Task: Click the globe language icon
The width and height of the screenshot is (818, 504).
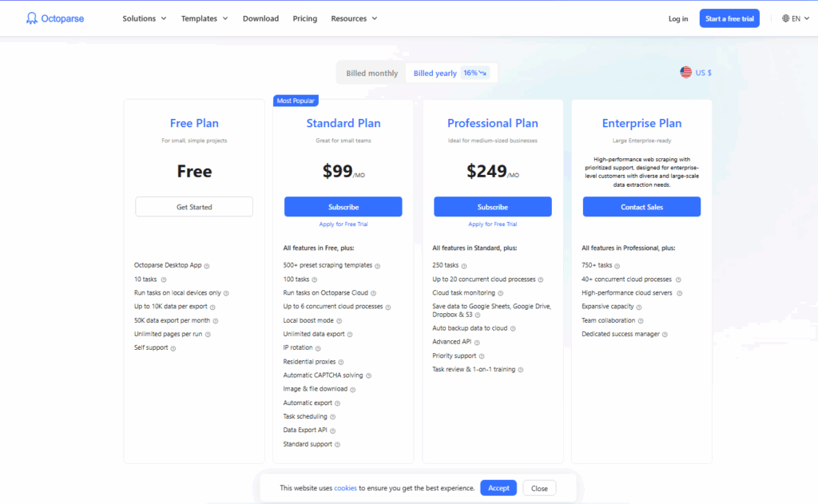Action: 786,18
